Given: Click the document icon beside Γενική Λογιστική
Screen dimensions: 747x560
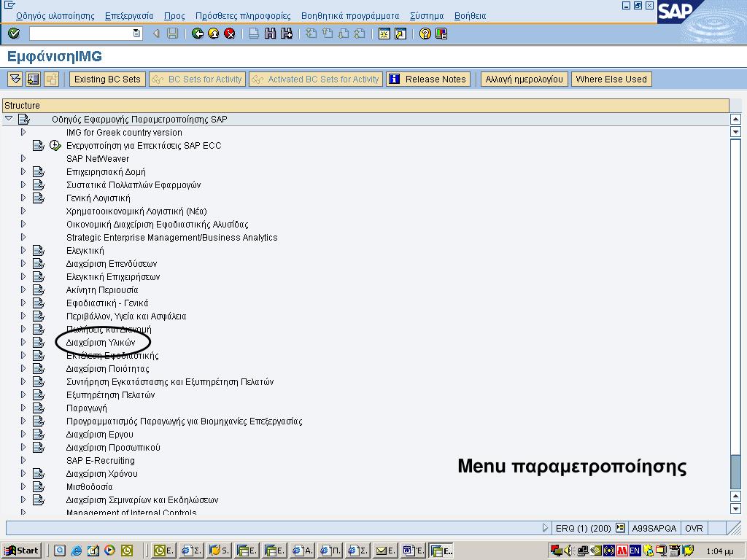Looking at the screenshot, I should [39, 198].
